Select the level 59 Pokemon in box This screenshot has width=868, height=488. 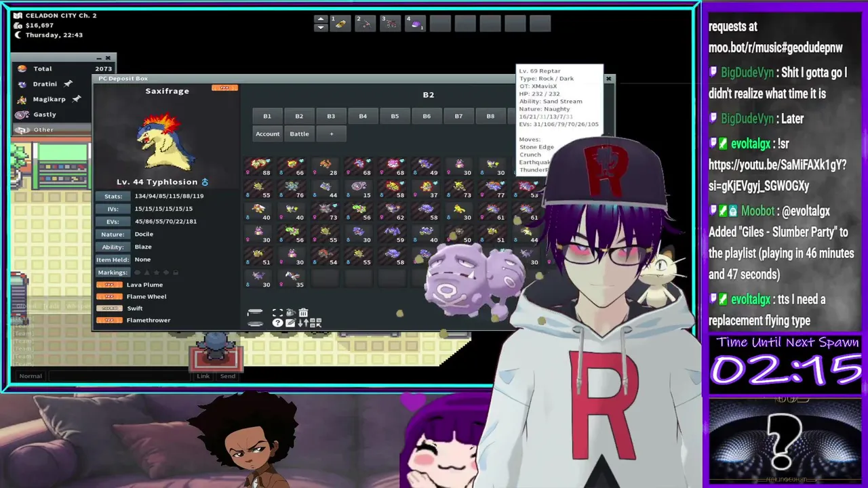pos(393,234)
